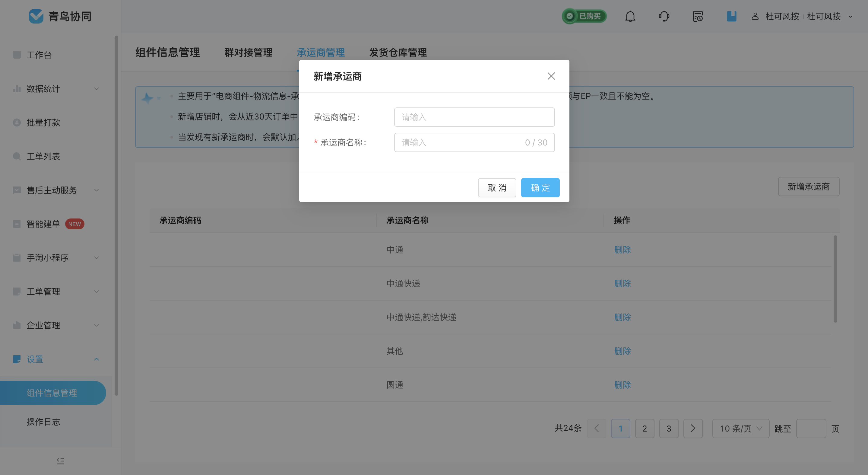Viewport: 868px width, 475px height.
Task: Select page 3 in pagination
Action: (x=669, y=429)
